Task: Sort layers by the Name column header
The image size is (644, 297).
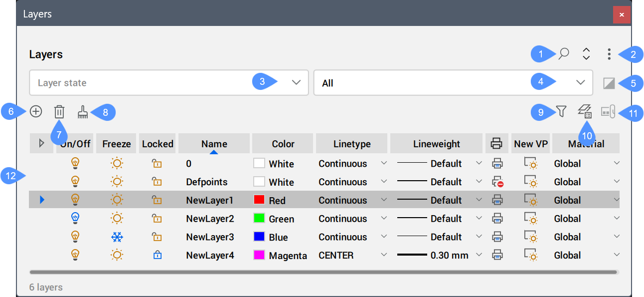Action: [x=214, y=144]
